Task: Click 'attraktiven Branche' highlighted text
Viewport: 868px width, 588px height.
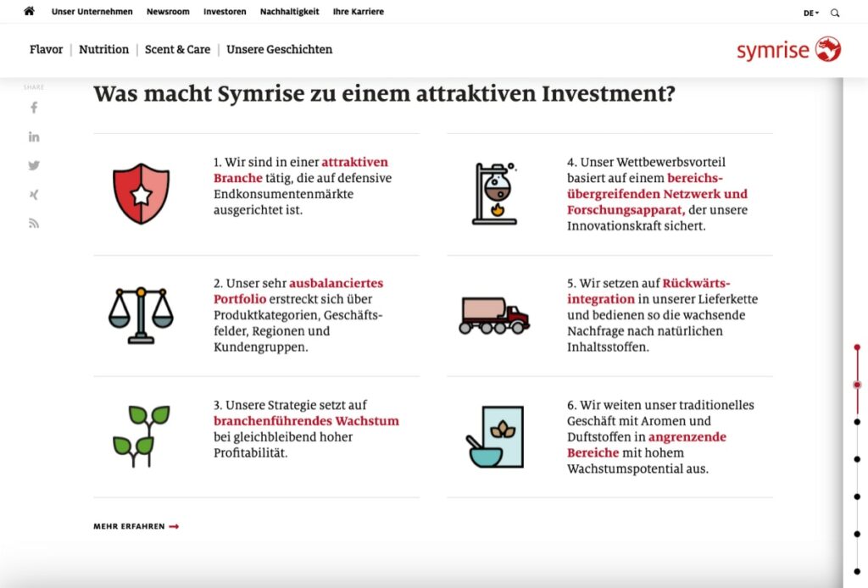Action: click(301, 169)
